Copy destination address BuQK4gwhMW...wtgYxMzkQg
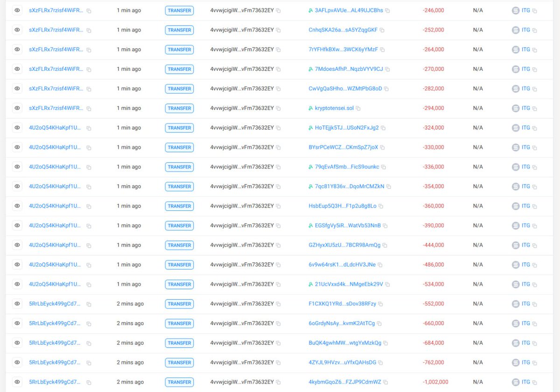Screen dimensions: 560x392 pyautogui.click(x=385, y=343)
